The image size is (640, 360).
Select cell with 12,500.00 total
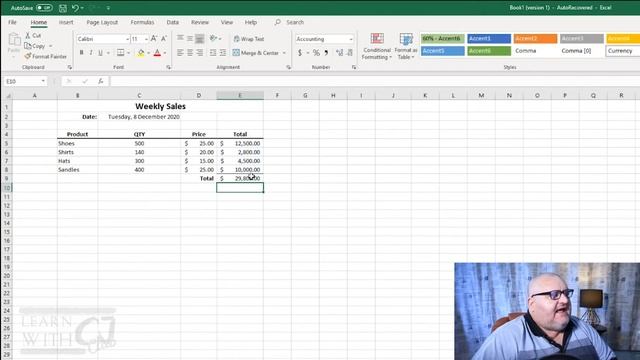point(240,143)
